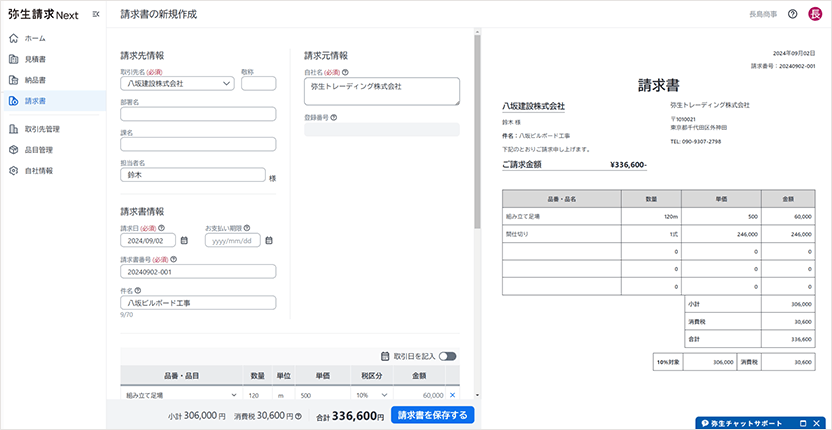Open the calendar picker for 請求日

tap(185, 240)
